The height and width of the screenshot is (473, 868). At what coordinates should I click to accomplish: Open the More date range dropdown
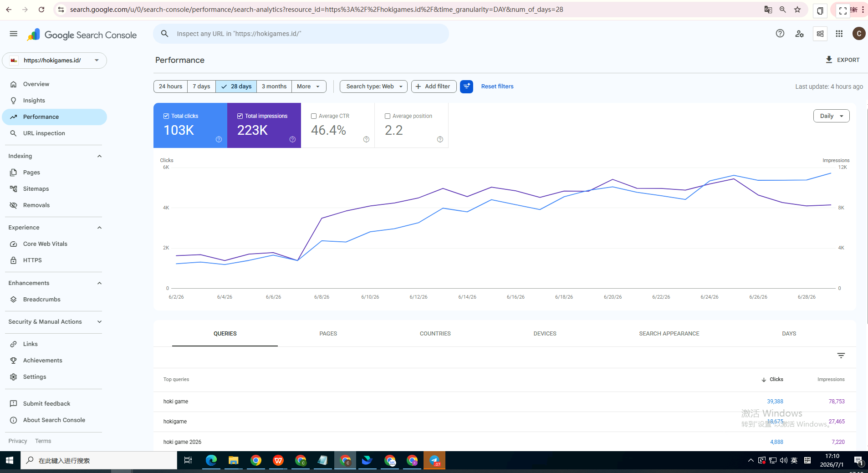coord(309,86)
